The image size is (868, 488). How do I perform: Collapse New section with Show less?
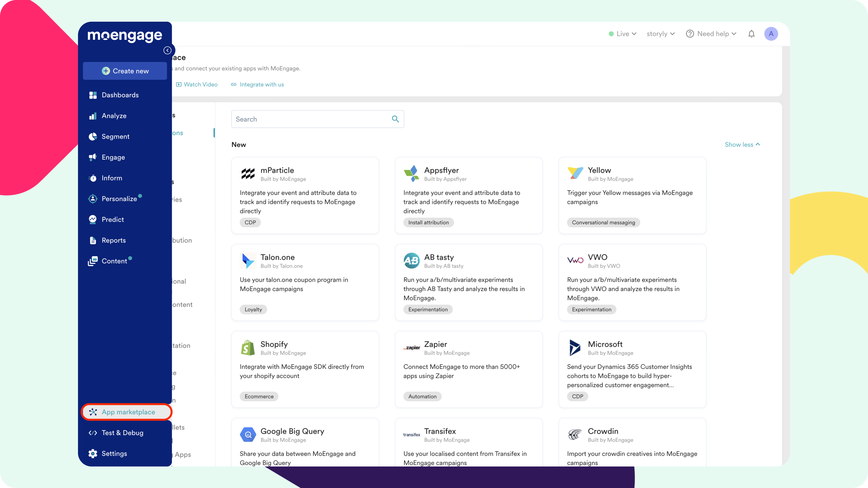pyautogui.click(x=742, y=145)
